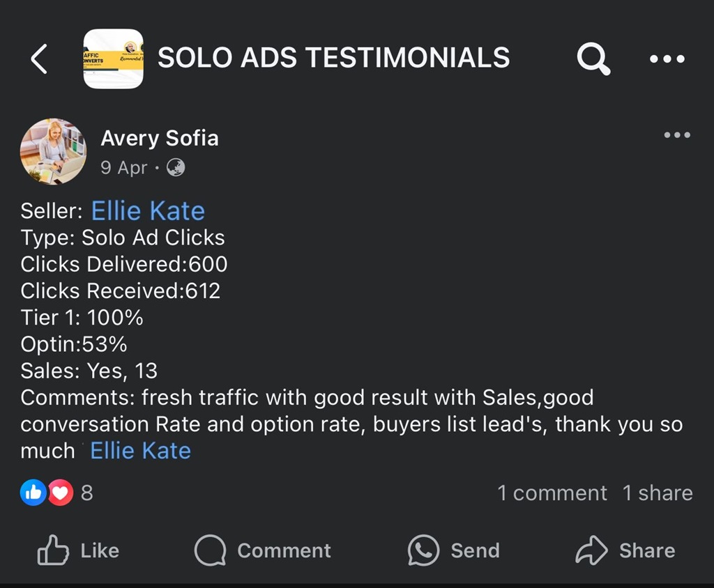Send the post via WhatsApp icon

click(453, 550)
